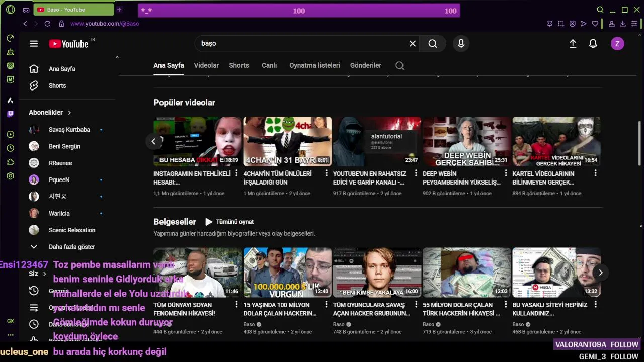
Task: Click the Popüler videolar heading
Action: (184, 103)
